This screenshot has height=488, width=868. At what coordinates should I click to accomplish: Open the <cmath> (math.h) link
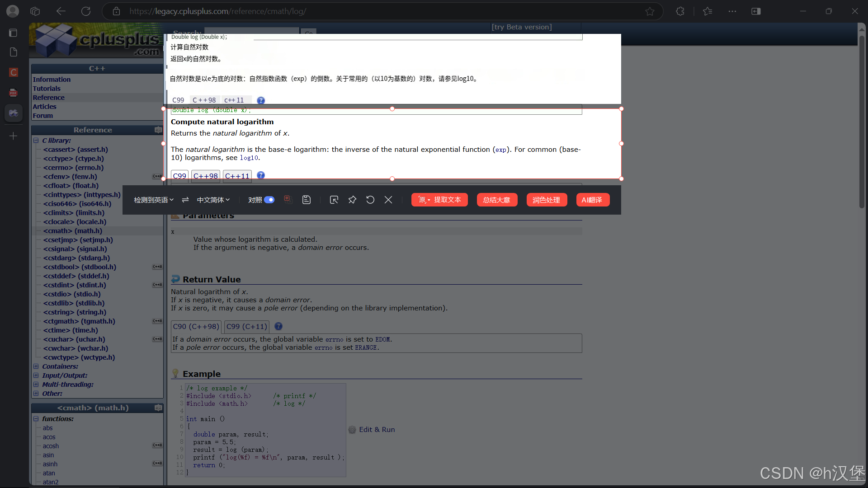coord(72,231)
